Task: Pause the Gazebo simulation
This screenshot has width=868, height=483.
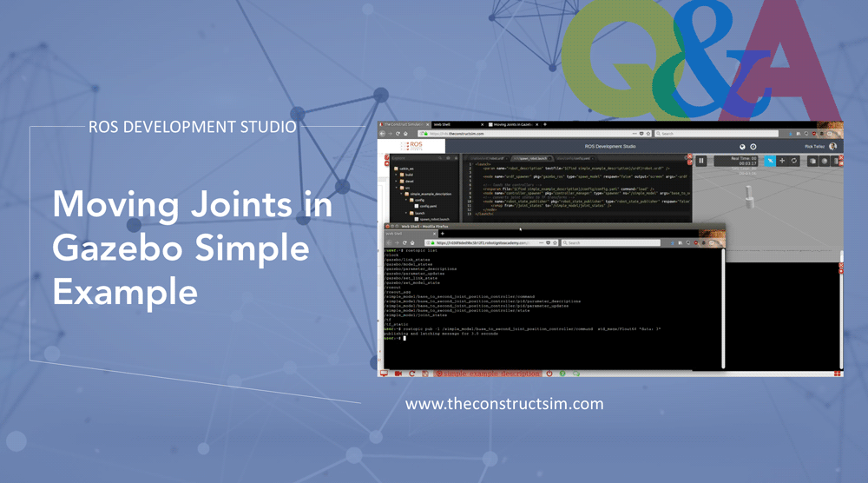Action: (700, 161)
